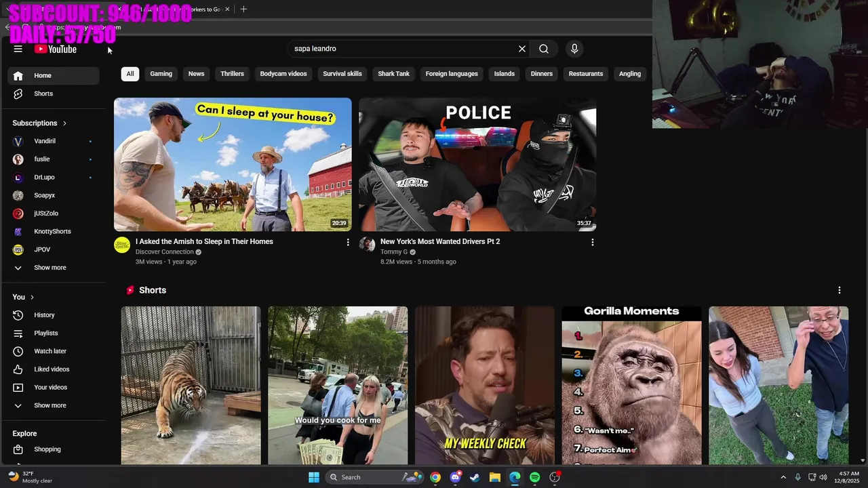Image resolution: width=868 pixels, height=488 pixels.
Task: Open the Windows Start menu
Action: [314, 477]
